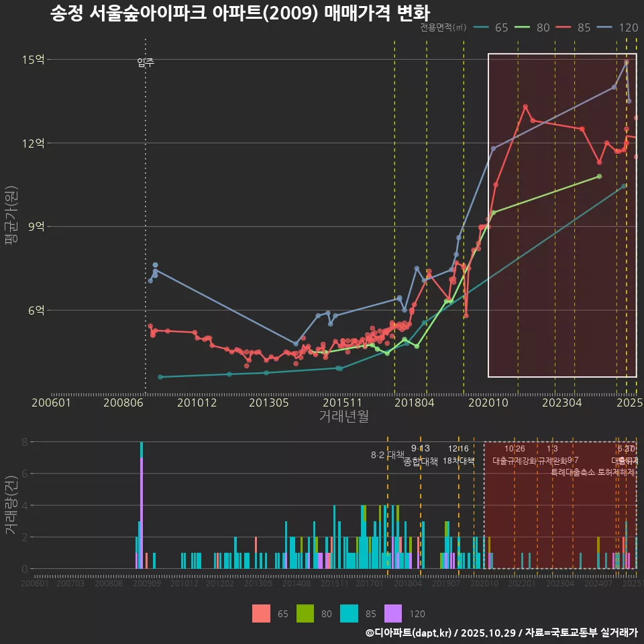Screen dimensions: 644x644
Task: Toggle the 120 series via top legend label
Action: [627, 28]
